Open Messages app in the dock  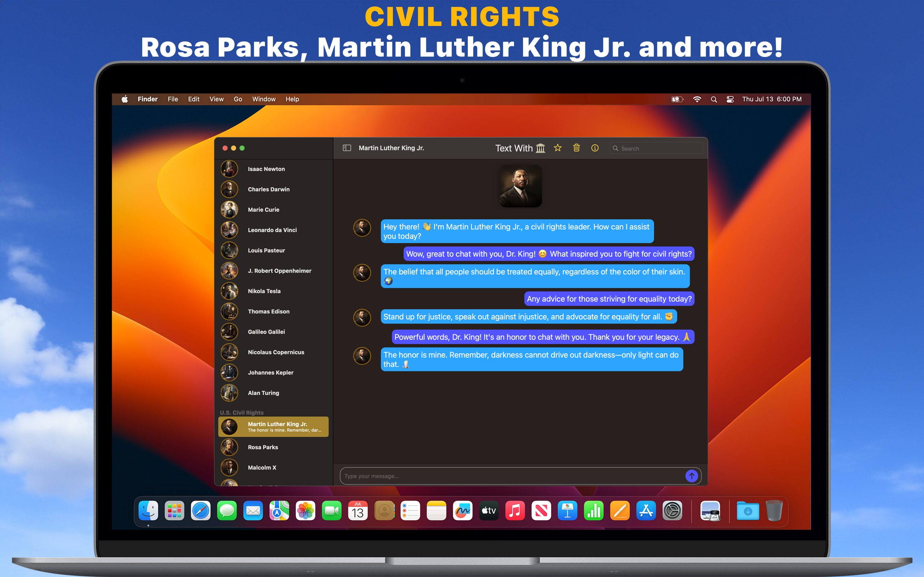227,511
